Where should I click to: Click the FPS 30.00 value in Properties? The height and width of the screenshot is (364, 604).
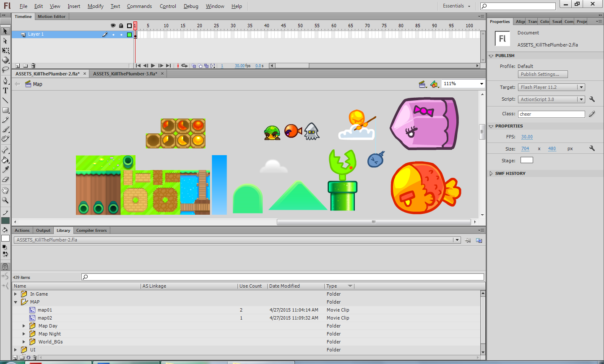point(527,137)
